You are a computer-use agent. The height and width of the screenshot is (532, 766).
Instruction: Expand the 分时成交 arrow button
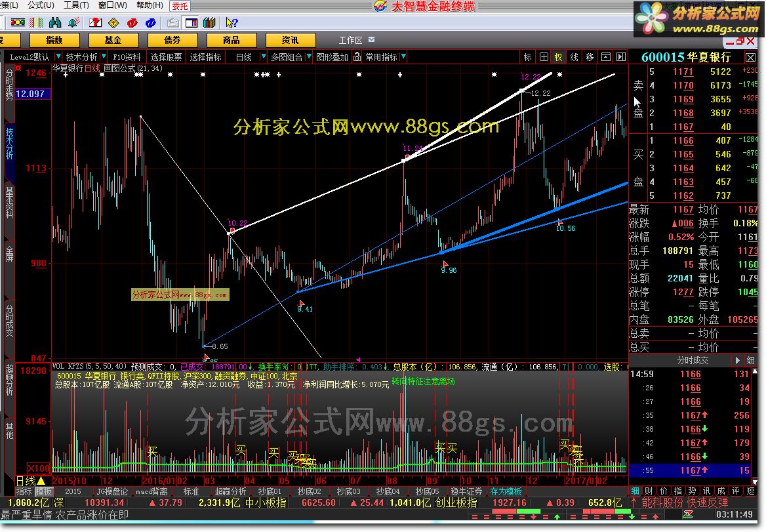[737, 361]
